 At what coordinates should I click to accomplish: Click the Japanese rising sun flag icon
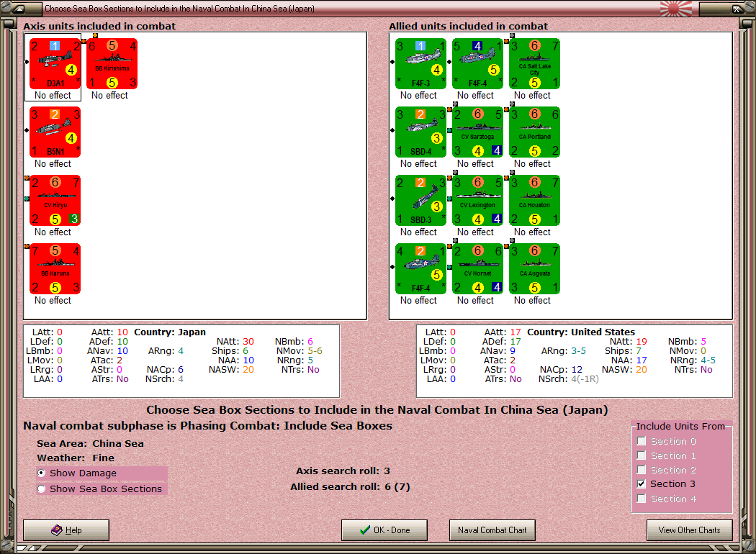click(x=675, y=8)
